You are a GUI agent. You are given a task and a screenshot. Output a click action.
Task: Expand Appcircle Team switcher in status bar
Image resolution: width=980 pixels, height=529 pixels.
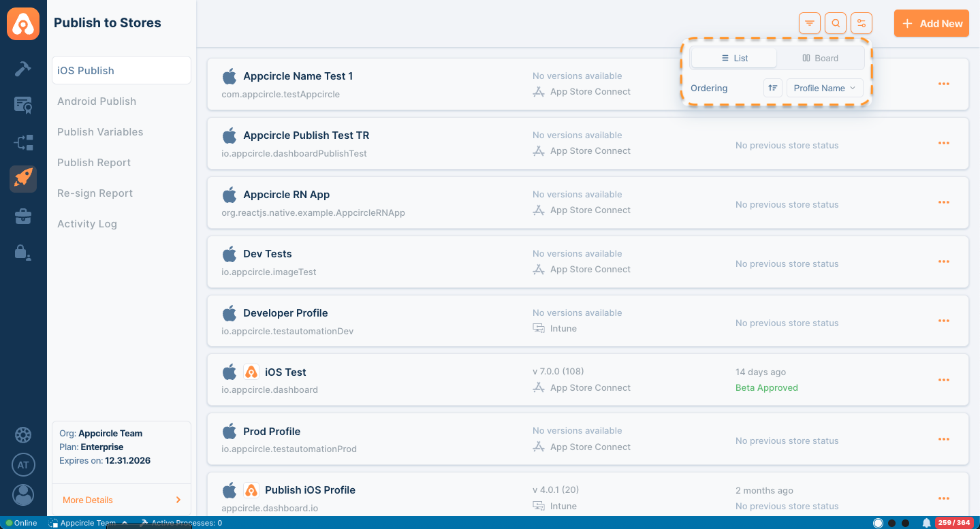click(88, 523)
